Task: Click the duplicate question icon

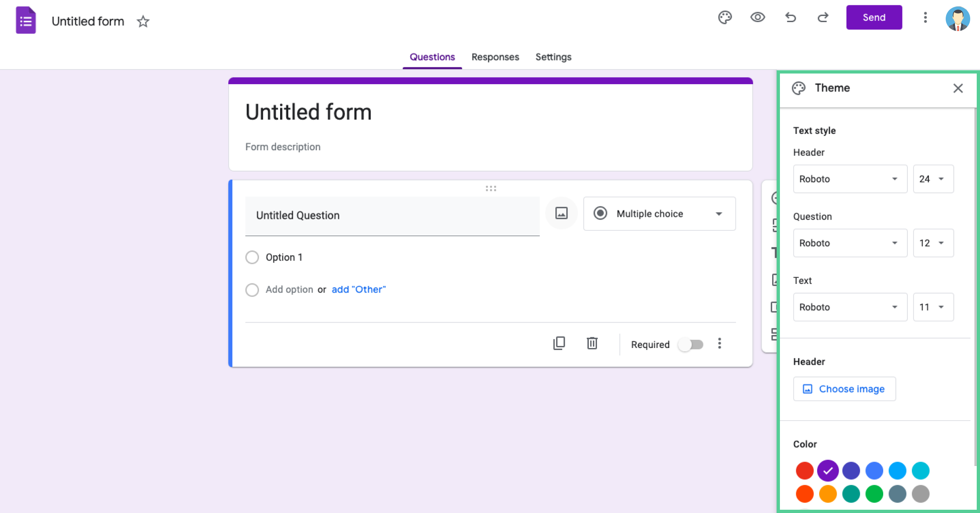Action: point(559,344)
